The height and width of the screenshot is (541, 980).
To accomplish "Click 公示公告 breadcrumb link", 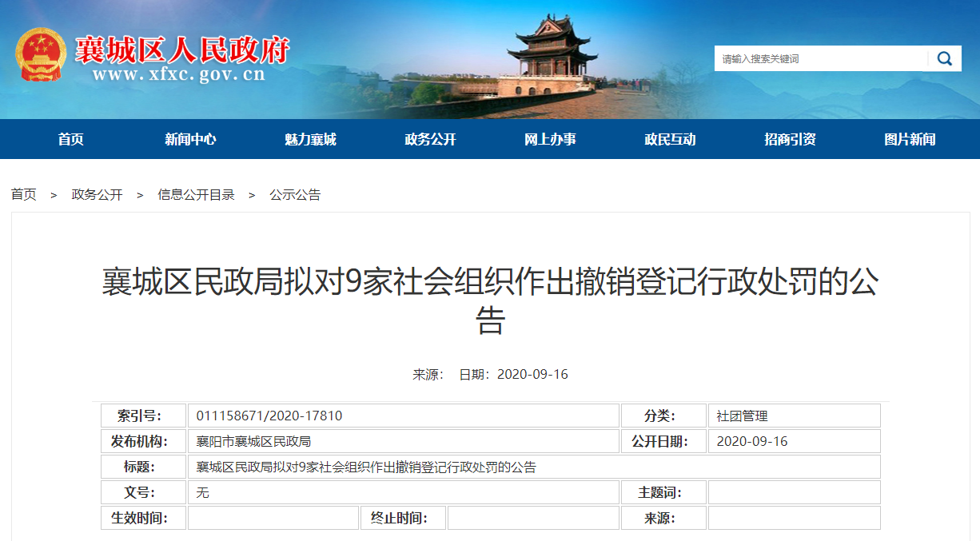I will 295,195.
